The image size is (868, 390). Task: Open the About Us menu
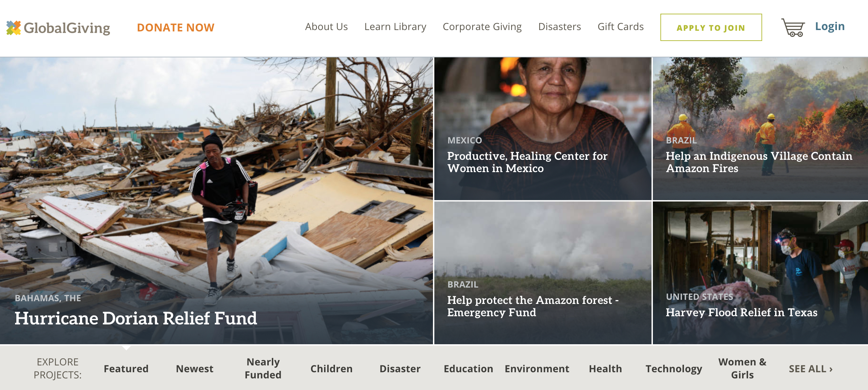[326, 27]
